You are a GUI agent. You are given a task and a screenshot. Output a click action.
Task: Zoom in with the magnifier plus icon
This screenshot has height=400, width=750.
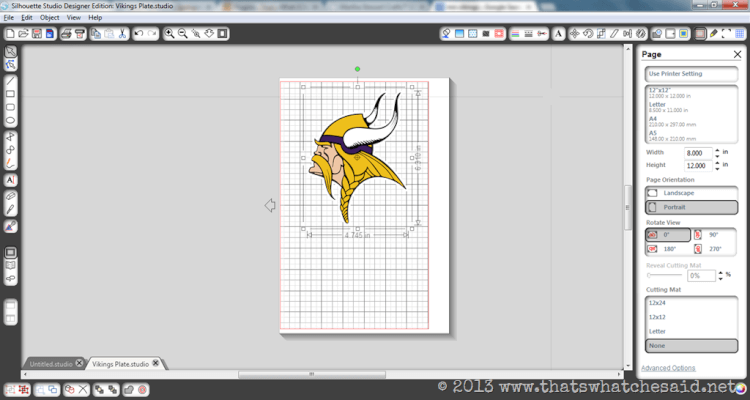(x=169, y=33)
